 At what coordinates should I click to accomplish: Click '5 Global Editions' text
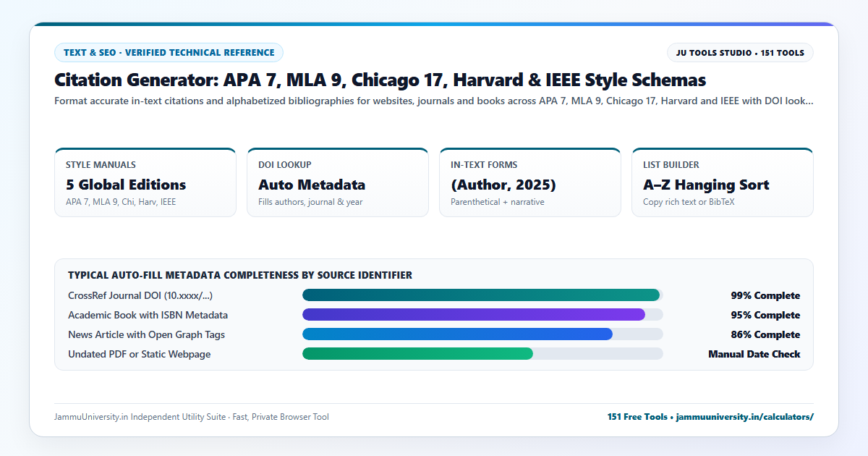pyautogui.click(x=126, y=185)
